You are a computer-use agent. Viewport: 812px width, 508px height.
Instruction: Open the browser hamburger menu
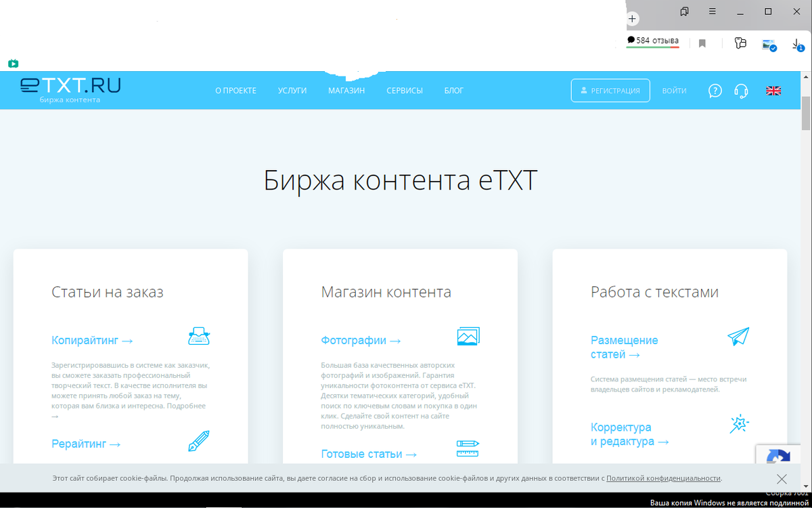tap(713, 12)
